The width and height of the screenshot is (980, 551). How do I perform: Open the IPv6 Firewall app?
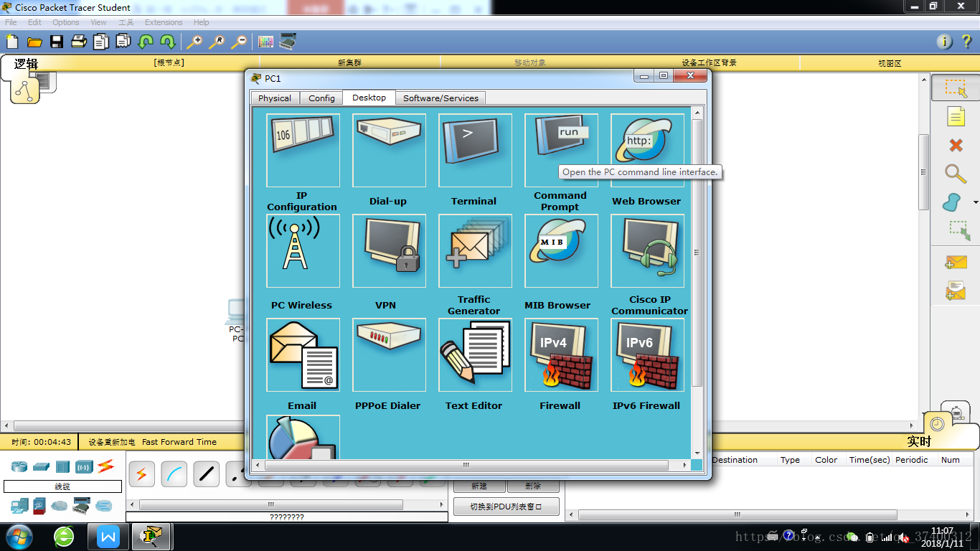click(x=647, y=355)
